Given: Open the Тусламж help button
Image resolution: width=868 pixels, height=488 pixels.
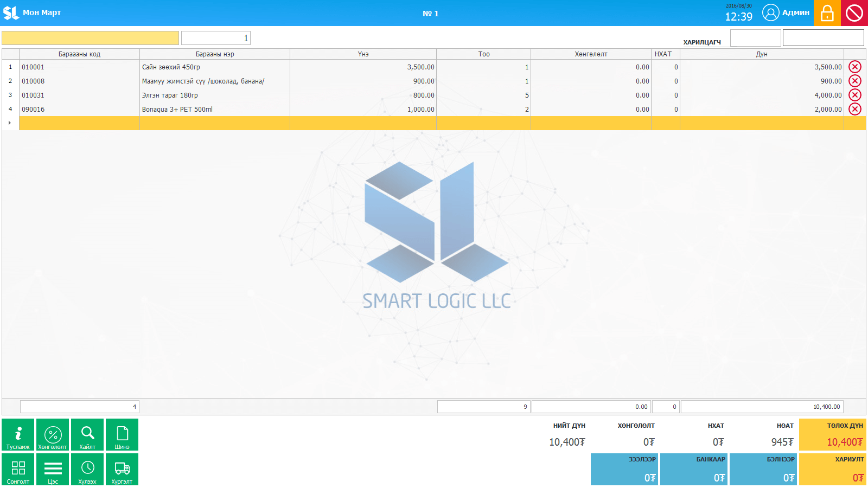Looking at the screenshot, I should point(18,434).
